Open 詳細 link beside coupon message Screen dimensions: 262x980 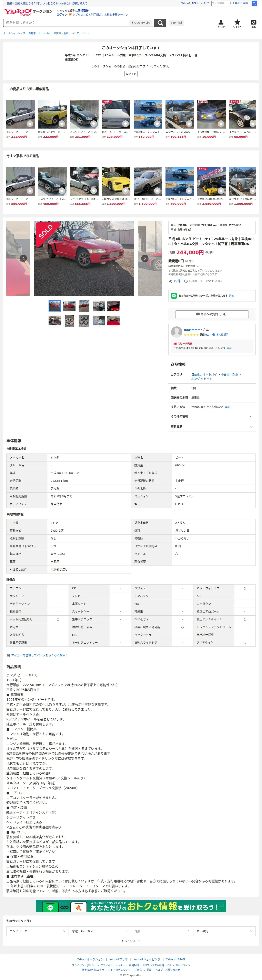pyautogui.click(x=232, y=296)
